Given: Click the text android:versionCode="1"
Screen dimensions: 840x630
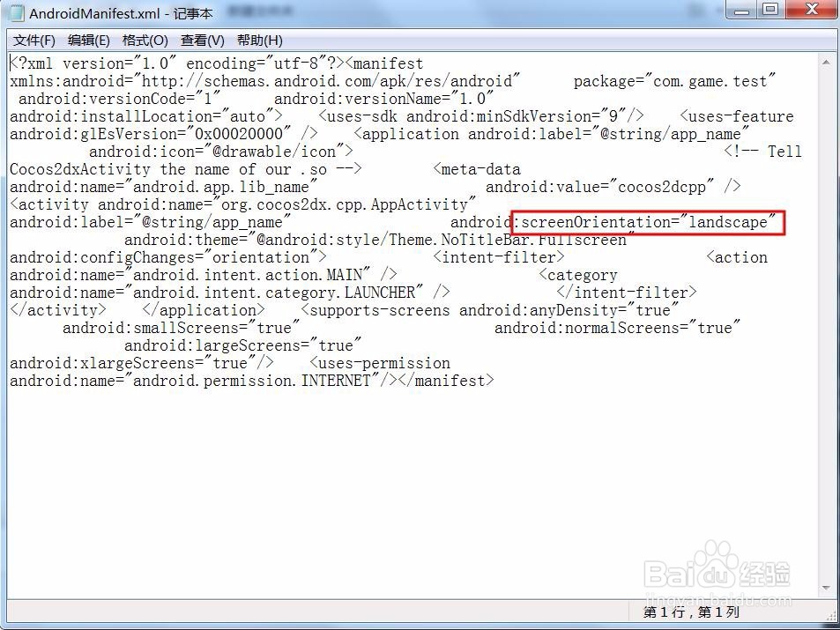Looking at the screenshot, I should (120, 99).
